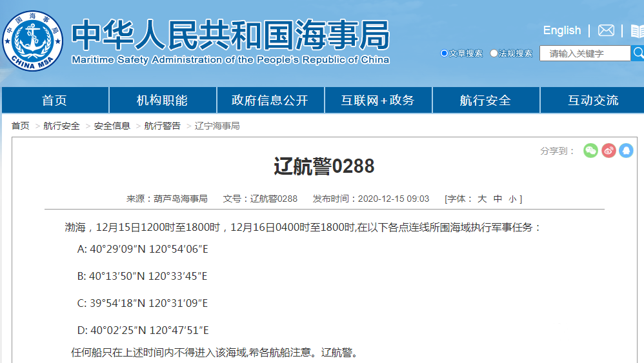Click the China MSA anchor logo

pyautogui.click(x=32, y=41)
